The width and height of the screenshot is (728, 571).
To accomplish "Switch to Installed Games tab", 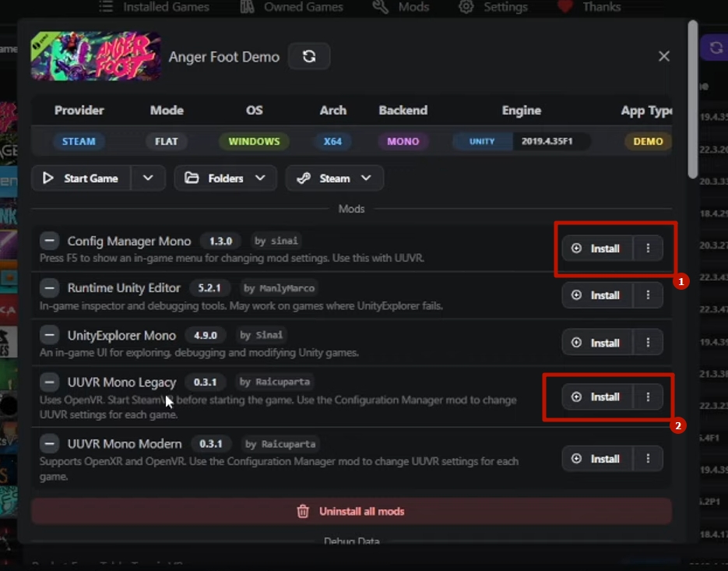I will 154,7.
